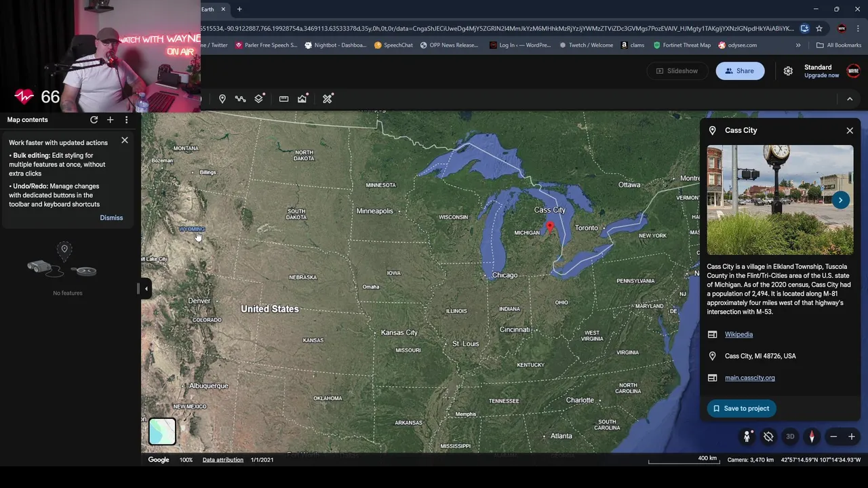Start the Slideshow

[676, 71]
